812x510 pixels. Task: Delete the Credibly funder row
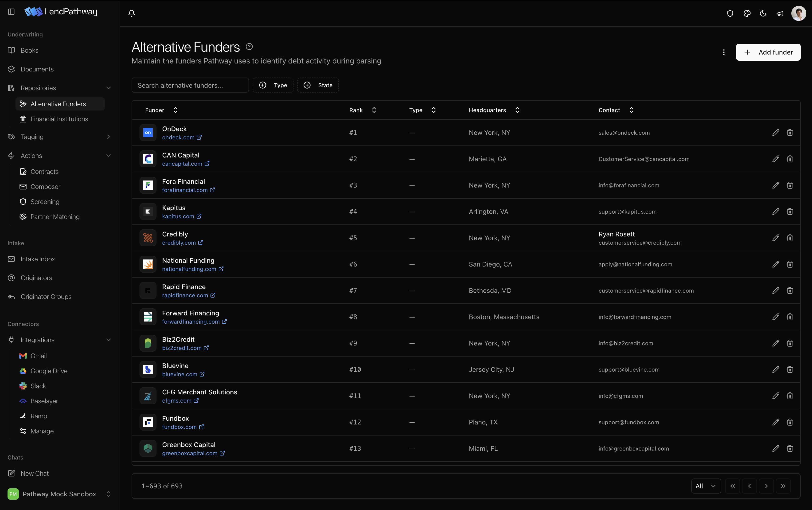click(x=790, y=238)
